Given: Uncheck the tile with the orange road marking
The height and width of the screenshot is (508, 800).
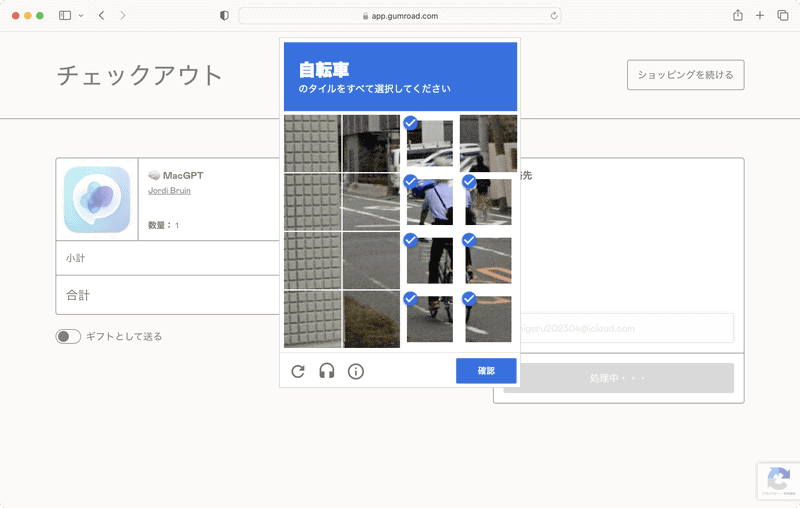Looking at the screenshot, I should point(488,261).
